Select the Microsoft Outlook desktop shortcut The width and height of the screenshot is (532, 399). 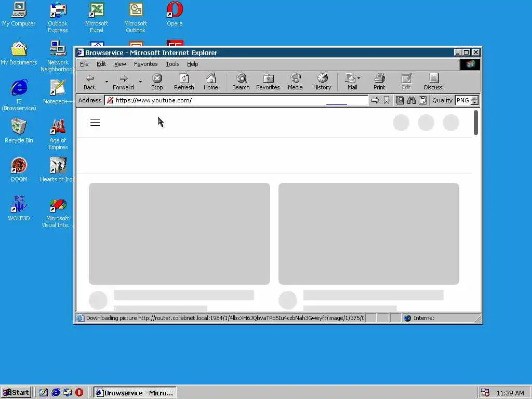[136, 18]
